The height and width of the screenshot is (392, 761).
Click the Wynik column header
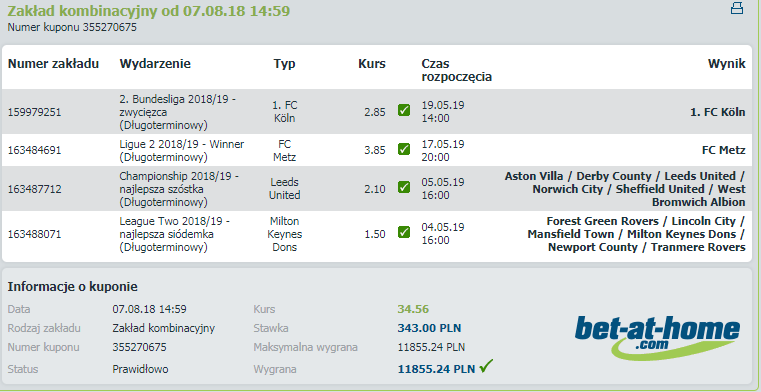point(727,64)
